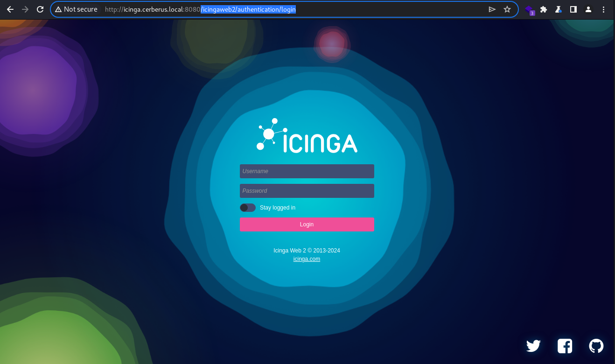Reload the Icinga login page
The height and width of the screenshot is (364, 615).
click(x=40, y=9)
